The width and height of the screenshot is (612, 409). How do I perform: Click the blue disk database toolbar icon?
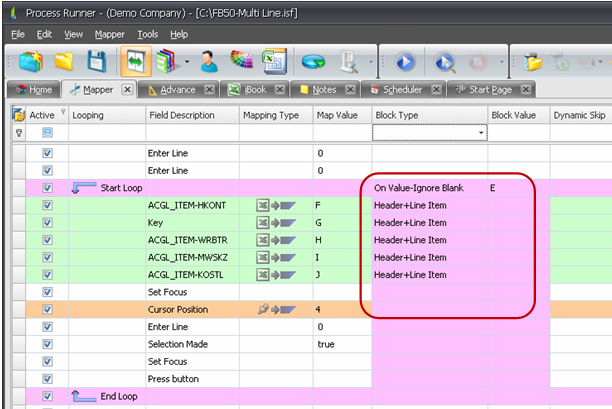[313, 61]
